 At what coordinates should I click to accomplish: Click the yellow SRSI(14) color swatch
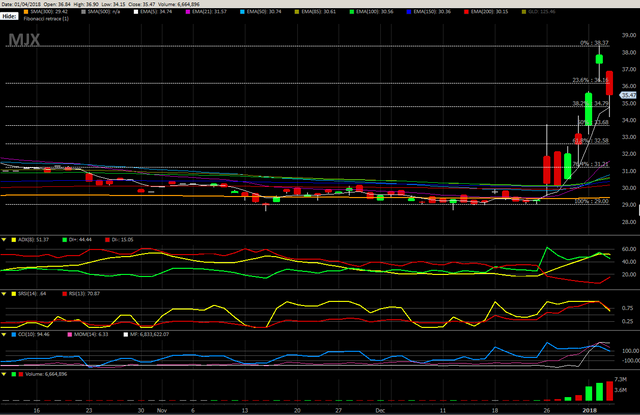[x=13, y=294]
